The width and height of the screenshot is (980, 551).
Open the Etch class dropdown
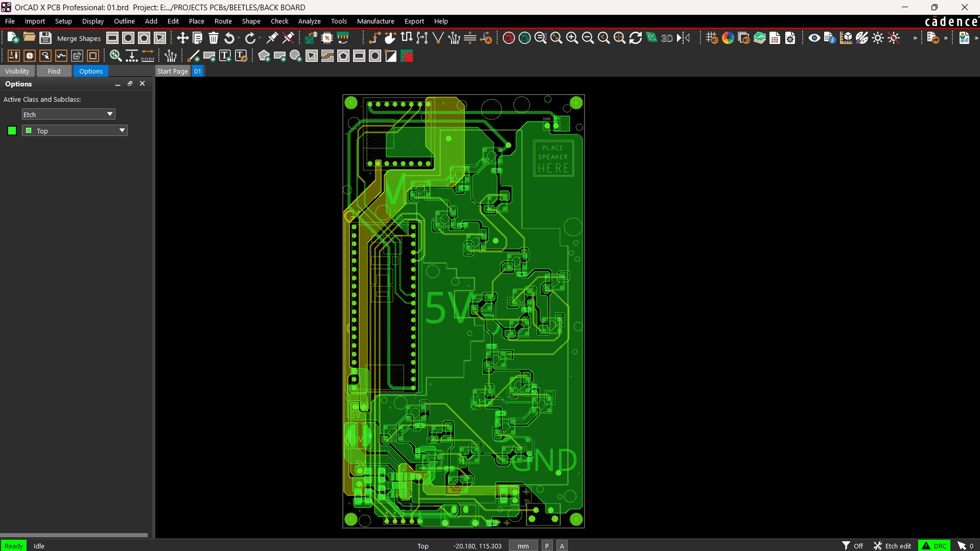coord(68,114)
